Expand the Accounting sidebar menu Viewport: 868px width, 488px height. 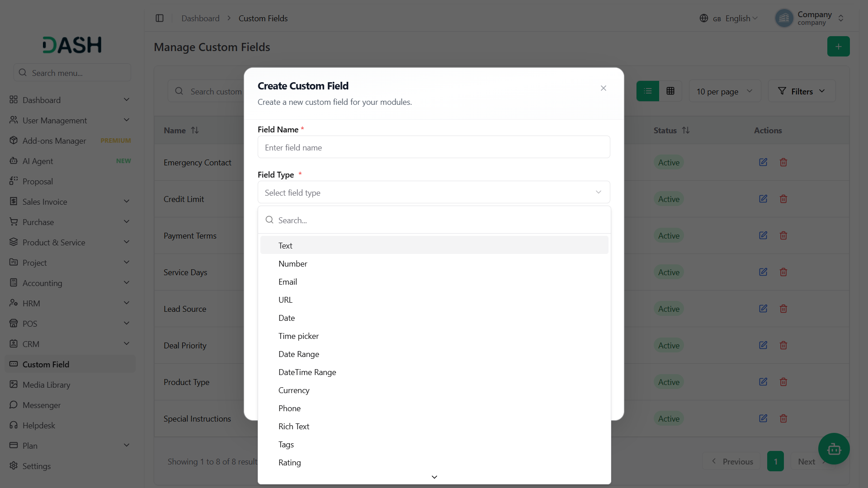pos(70,283)
